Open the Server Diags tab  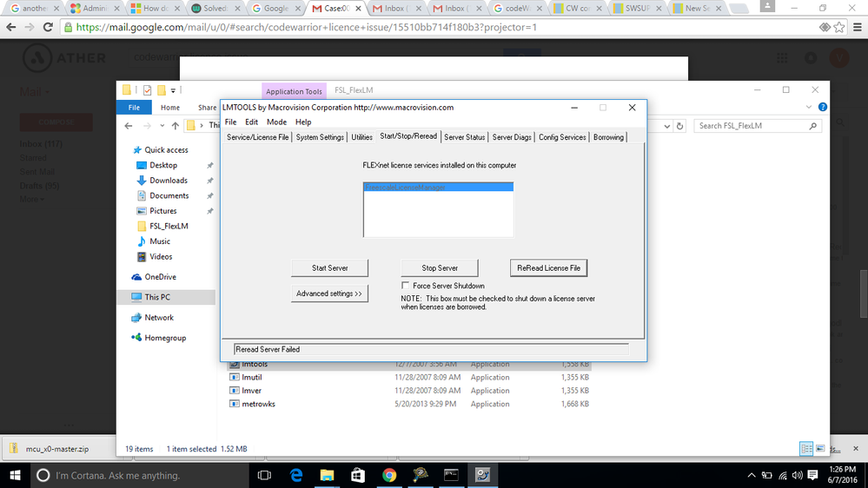tap(512, 137)
